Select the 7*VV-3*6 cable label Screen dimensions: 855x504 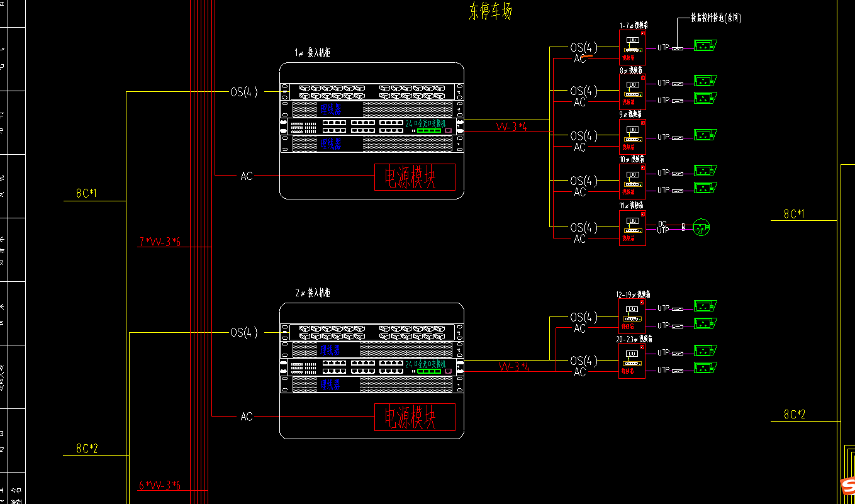tap(160, 242)
